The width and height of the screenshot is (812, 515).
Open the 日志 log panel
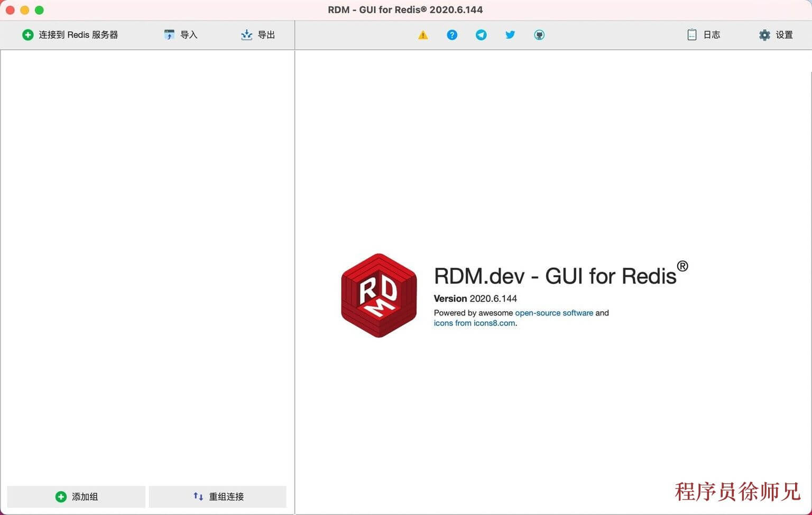704,35
